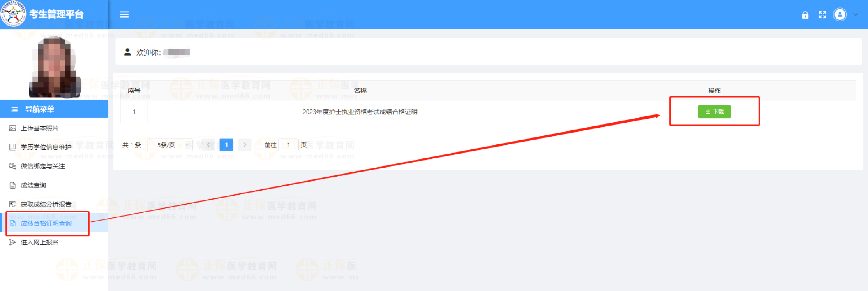Select page 1 pagination button
Viewport: 868px width, 291px height.
pos(226,145)
